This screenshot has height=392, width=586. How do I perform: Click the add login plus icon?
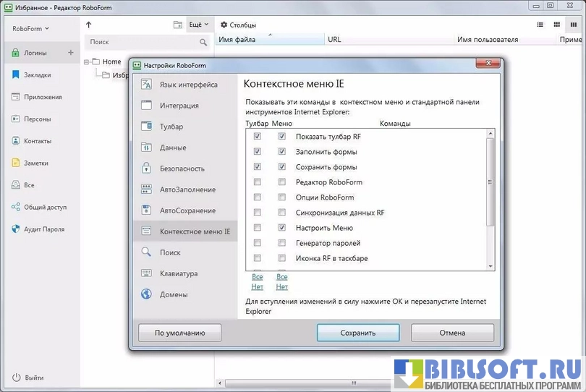coord(70,53)
